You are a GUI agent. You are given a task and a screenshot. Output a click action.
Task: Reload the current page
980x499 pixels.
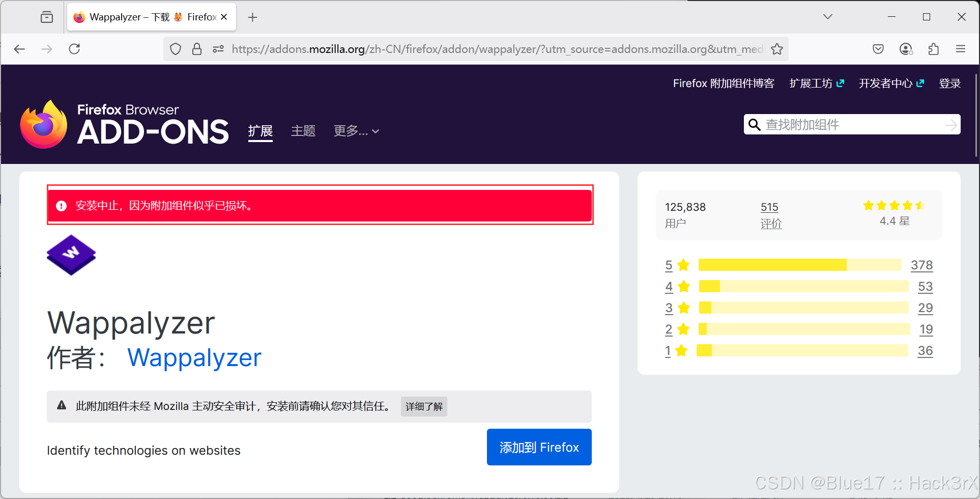74,49
